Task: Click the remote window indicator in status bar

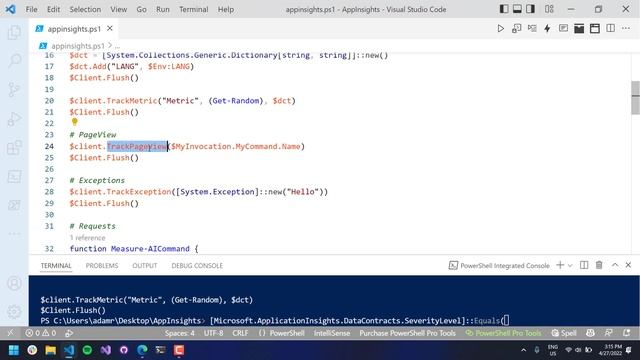Action: 11,333
